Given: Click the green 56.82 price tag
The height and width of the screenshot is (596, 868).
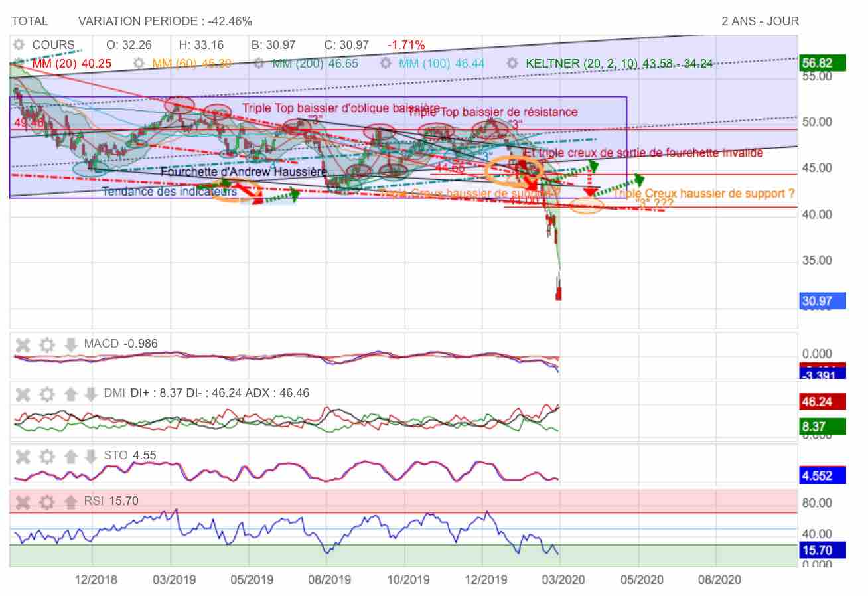Looking at the screenshot, I should pyautogui.click(x=823, y=64).
